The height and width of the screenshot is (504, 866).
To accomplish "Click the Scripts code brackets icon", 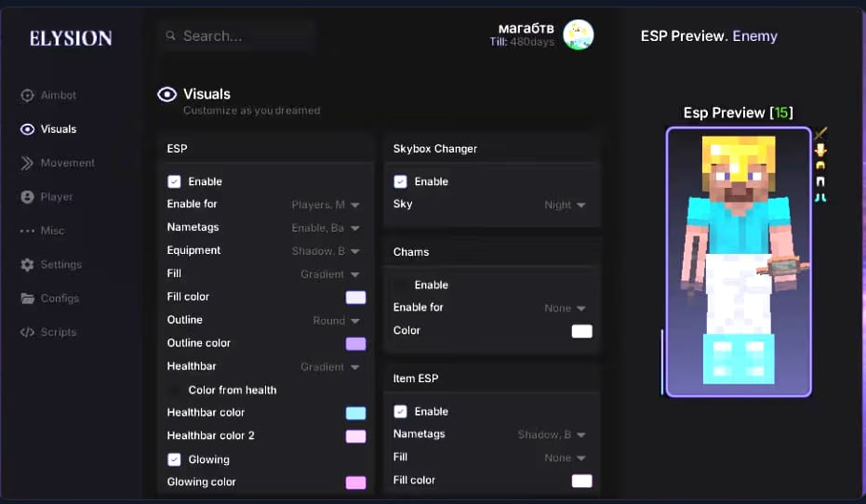I will coord(27,332).
